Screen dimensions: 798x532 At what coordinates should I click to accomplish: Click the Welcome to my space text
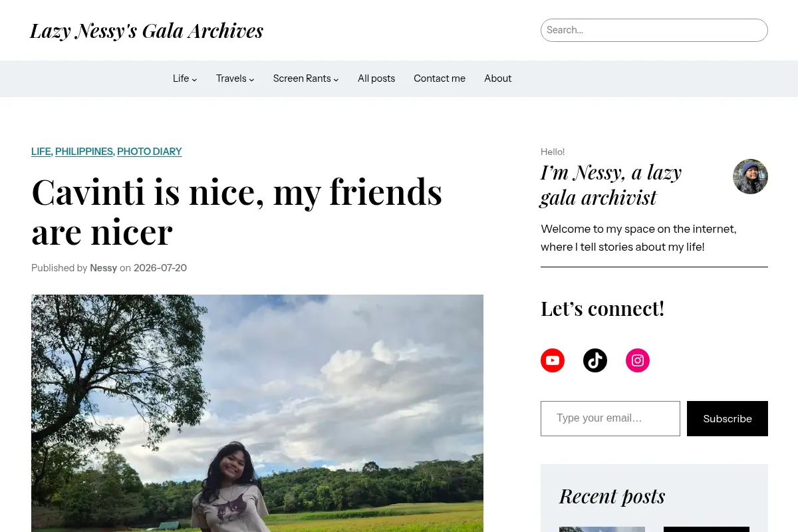638,238
